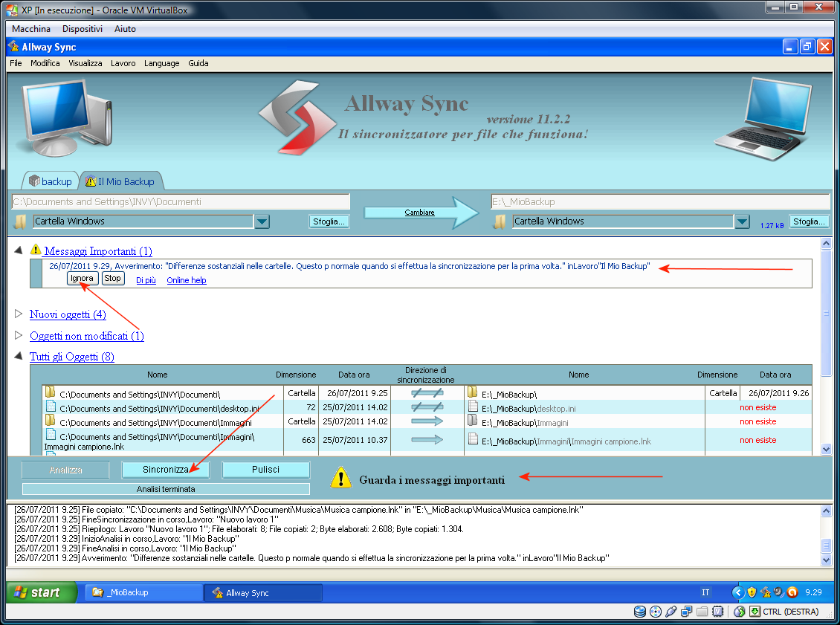Open the Modifica menu
Screen dimensions: 840x625
click(45, 63)
